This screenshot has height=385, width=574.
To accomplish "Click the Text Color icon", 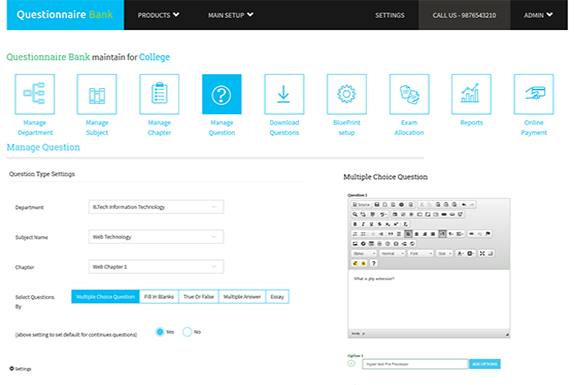I will point(461,253).
